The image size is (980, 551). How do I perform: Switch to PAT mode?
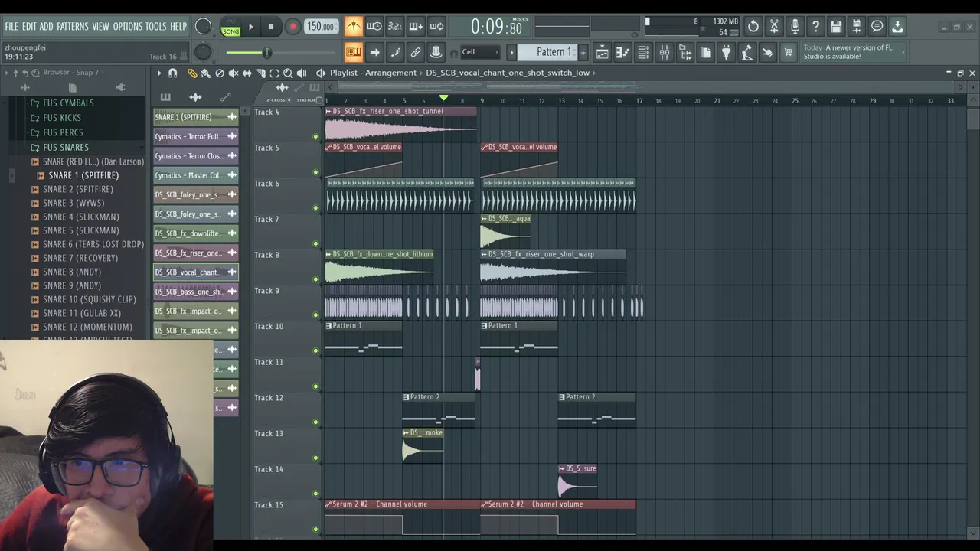pos(230,22)
